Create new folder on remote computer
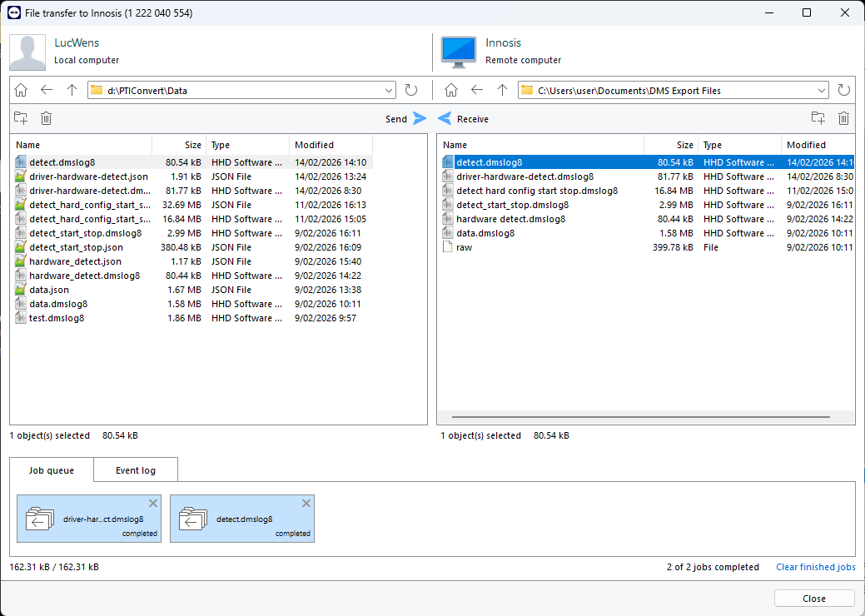Screen dimensions: 865x616 [x=818, y=118]
